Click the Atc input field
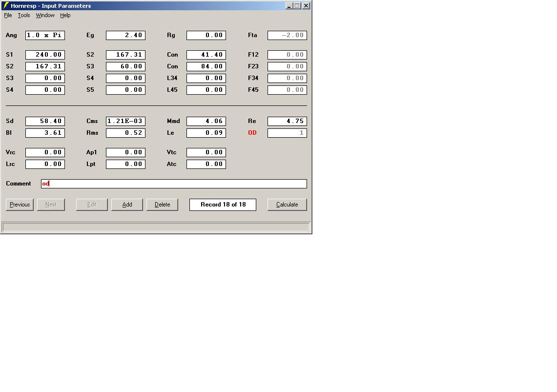The image size is (557, 392). click(x=206, y=164)
